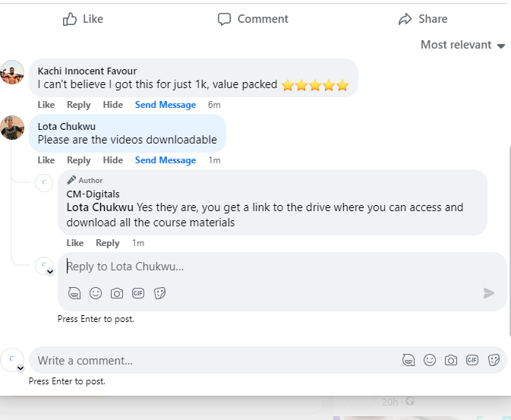Like the post
The image size is (511, 420).
[x=83, y=19]
